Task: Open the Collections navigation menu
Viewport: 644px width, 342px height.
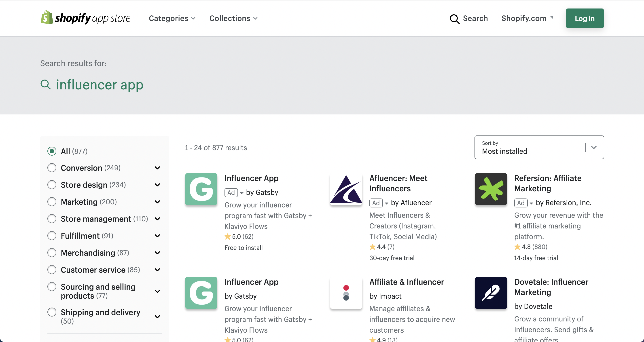Action: (233, 19)
